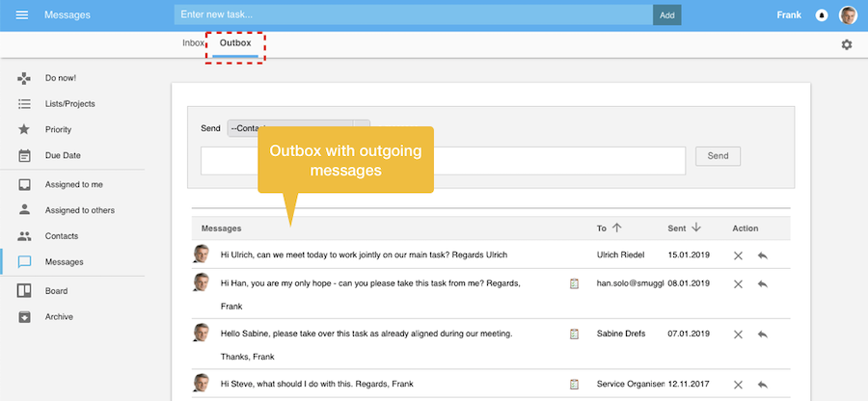Open the hamburger menu icon

point(22,15)
